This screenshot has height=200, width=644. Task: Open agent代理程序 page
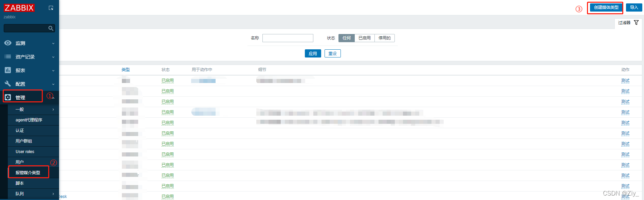pyautogui.click(x=29, y=120)
